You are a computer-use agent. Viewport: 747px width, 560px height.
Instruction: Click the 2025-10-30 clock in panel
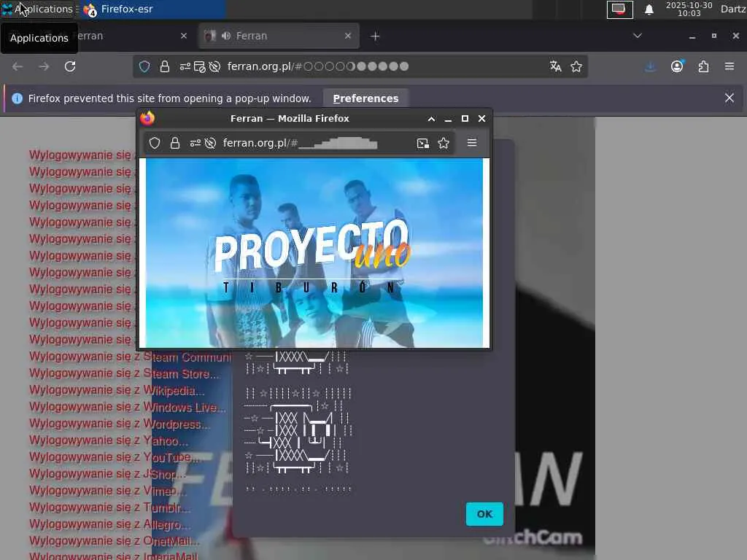point(689,9)
